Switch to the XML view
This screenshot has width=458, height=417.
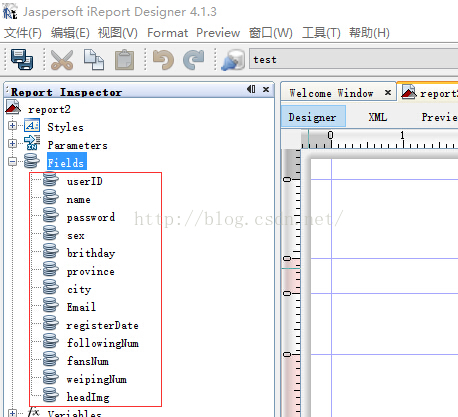click(x=378, y=117)
